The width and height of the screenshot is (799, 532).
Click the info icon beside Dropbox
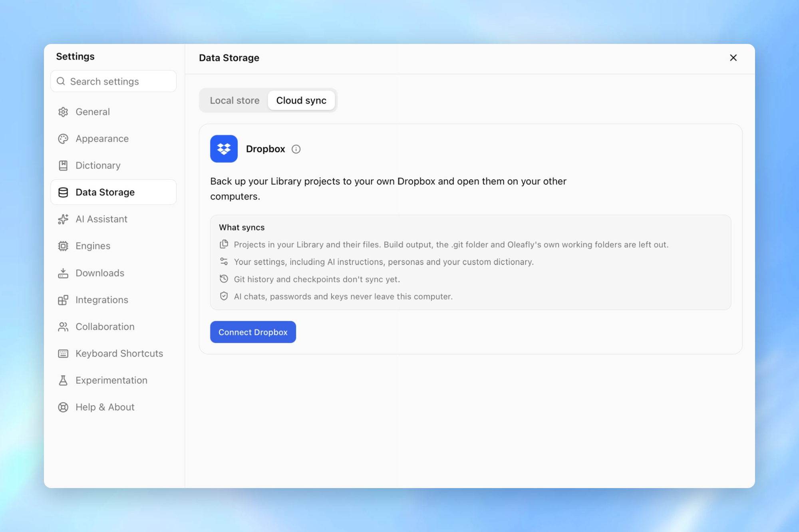[296, 149]
